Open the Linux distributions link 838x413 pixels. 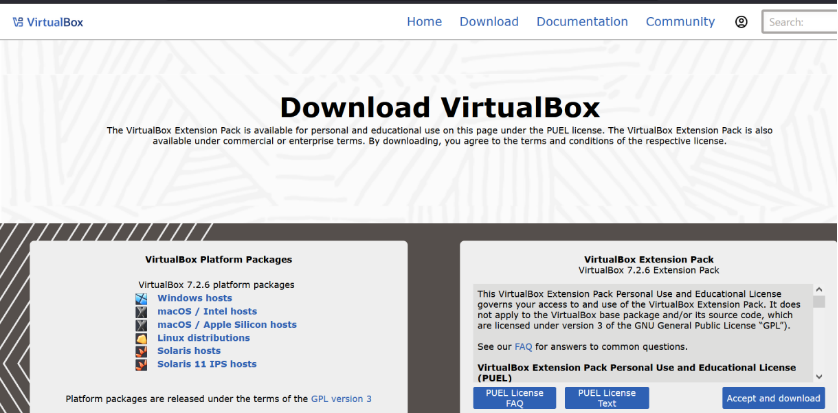(x=203, y=338)
